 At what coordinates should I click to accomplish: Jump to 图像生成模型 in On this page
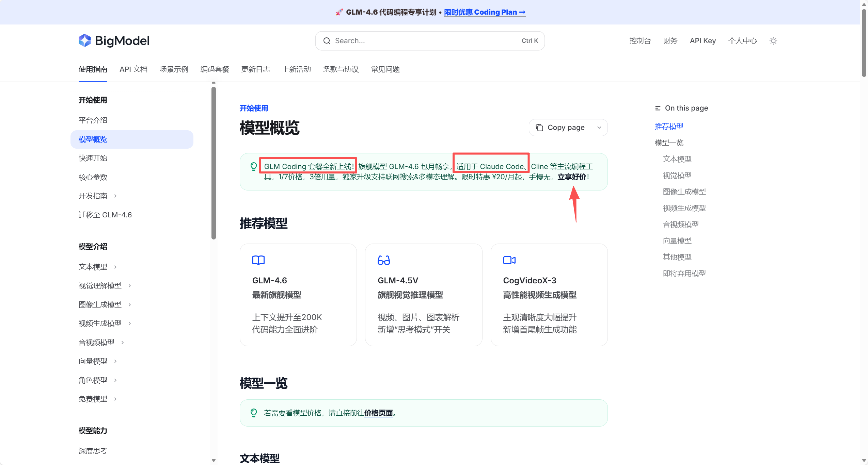tap(684, 192)
